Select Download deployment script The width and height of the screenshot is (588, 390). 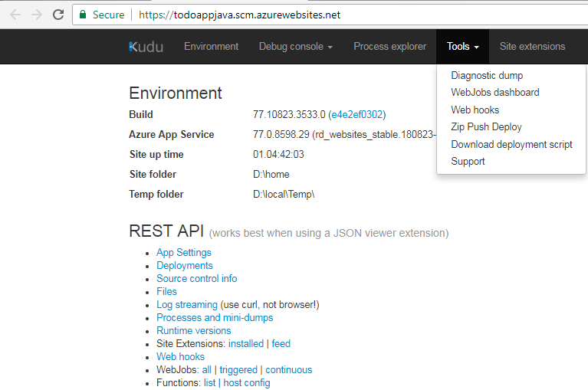[511, 144]
